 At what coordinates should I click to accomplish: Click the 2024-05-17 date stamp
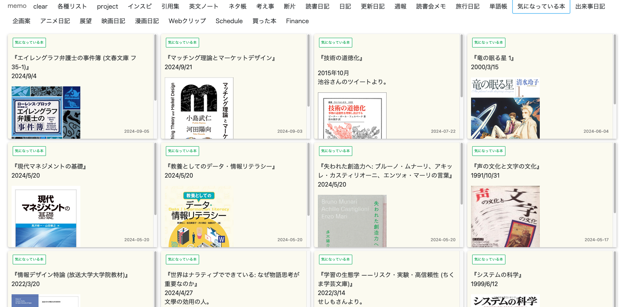[x=597, y=240]
